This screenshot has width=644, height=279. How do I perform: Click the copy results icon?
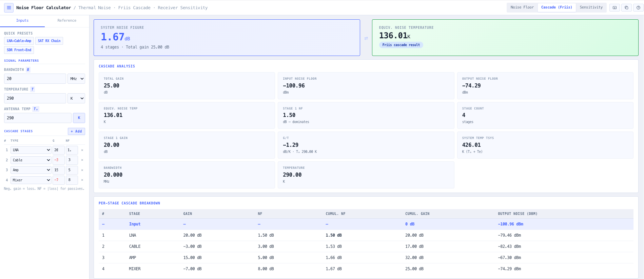pos(626,7)
